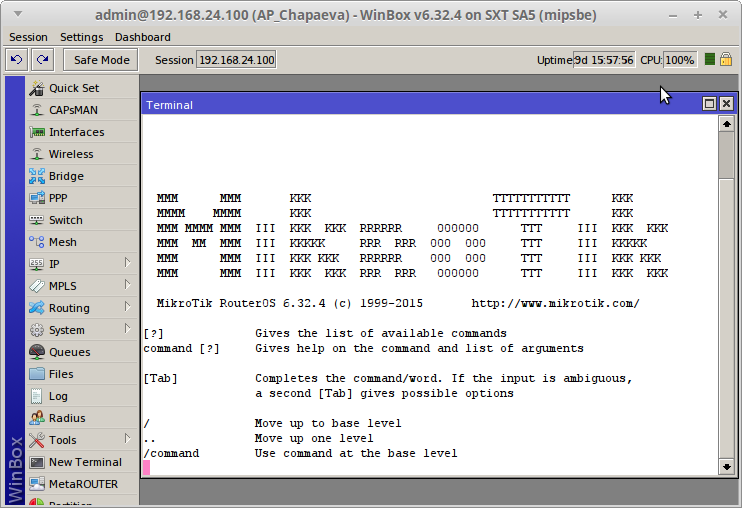Open Radius via its users icon

(36, 418)
